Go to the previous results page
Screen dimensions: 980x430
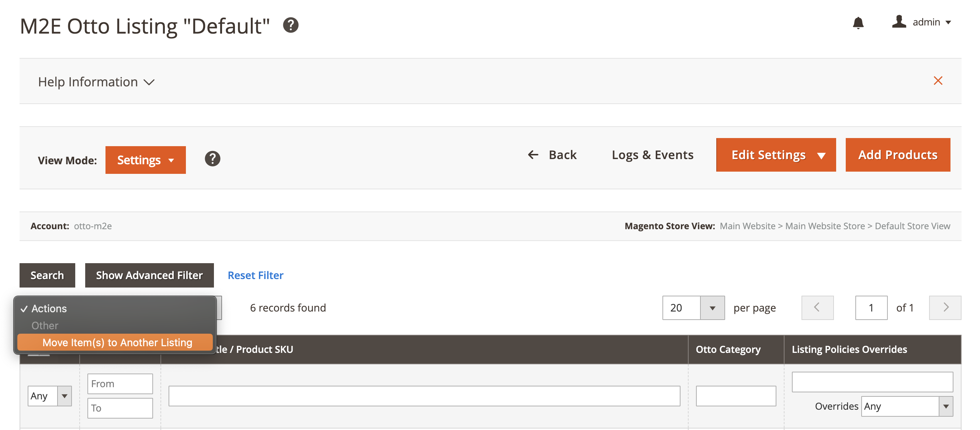(x=817, y=308)
